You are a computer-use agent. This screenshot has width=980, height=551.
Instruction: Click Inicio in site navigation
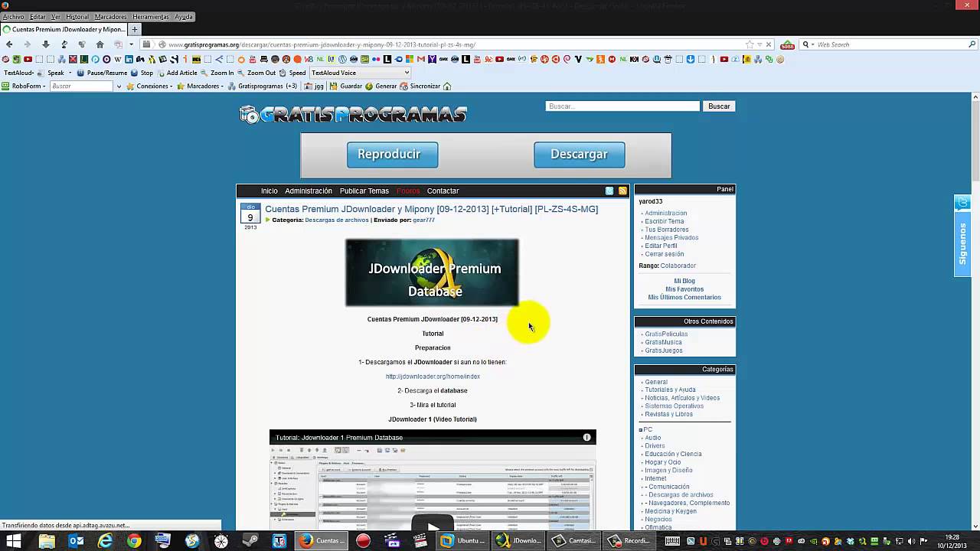coord(269,191)
